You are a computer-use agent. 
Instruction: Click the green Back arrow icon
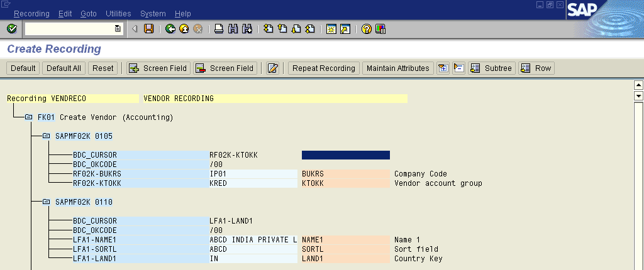point(170,29)
